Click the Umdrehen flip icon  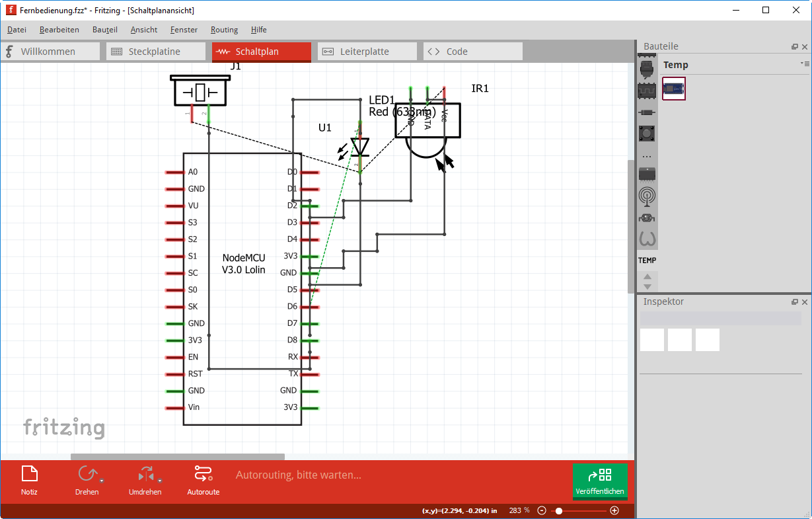tap(145, 474)
